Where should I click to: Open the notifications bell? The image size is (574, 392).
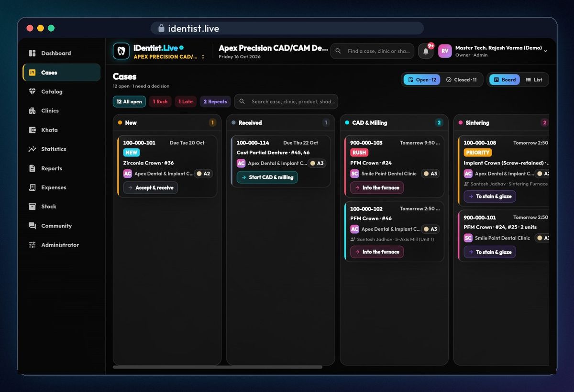[426, 51]
